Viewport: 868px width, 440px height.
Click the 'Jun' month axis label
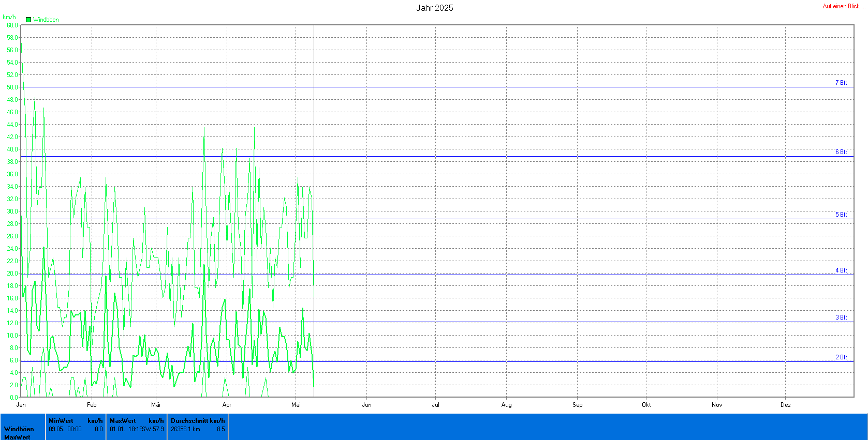[366, 405]
